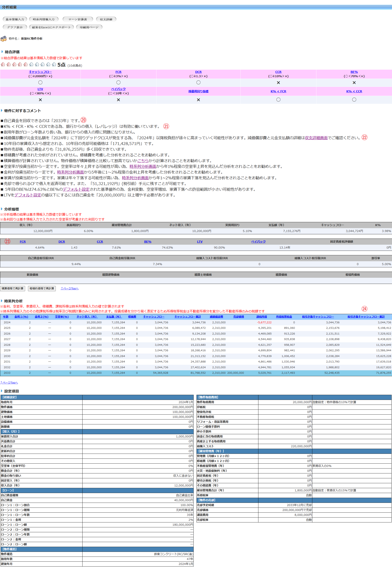The height and width of the screenshot is (569, 392).
Task: Click CCR link in 分析指標 table
Action: click(x=100, y=242)
